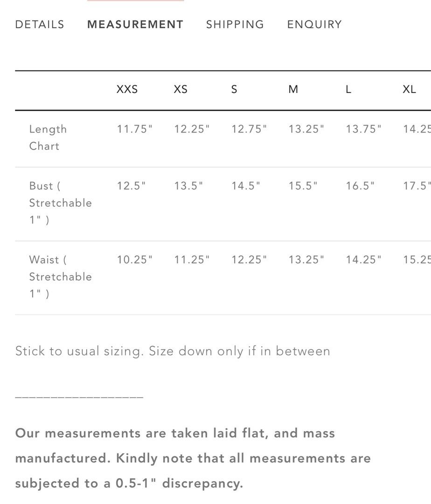Click the S size column header
Screen dimensions: 431x504
pyautogui.click(x=234, y=89)
